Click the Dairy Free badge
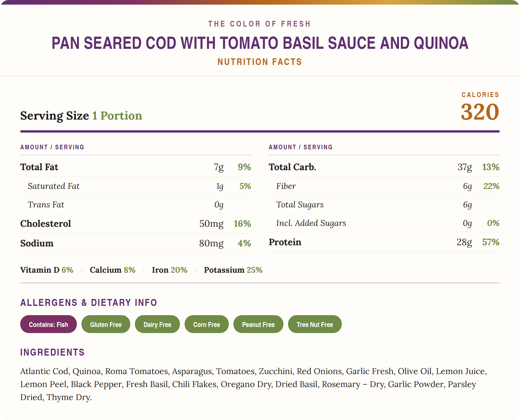 pos(157,324)
